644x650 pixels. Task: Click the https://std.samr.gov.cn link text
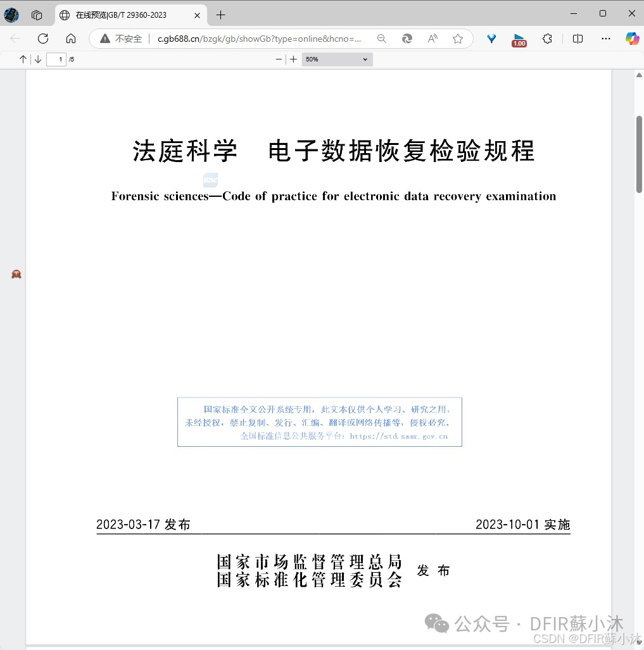(398, 436)
